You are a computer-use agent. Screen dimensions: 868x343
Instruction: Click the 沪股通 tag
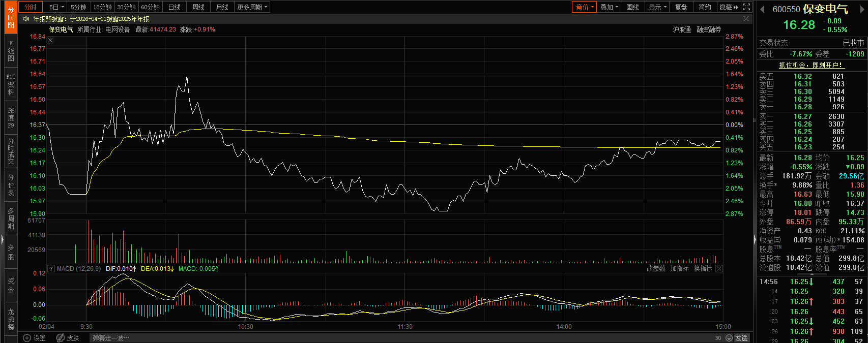pyautogui.click(x=682, y=29)
